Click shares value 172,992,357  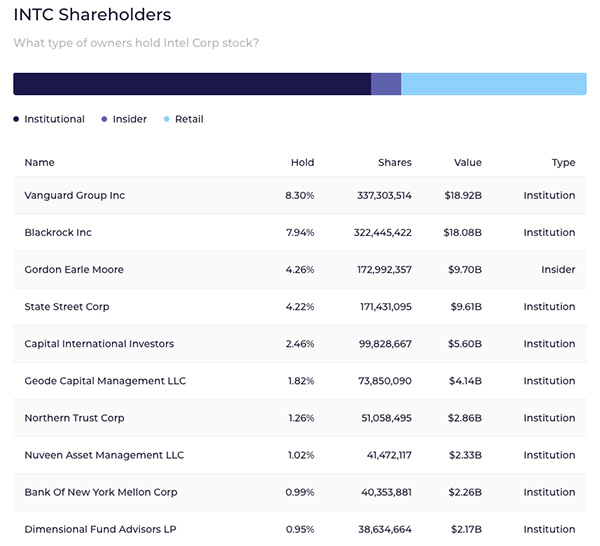tap(384, 270)
